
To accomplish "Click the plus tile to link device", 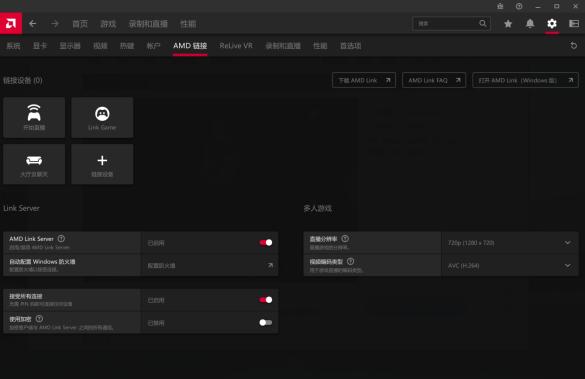I will point(102,164).
